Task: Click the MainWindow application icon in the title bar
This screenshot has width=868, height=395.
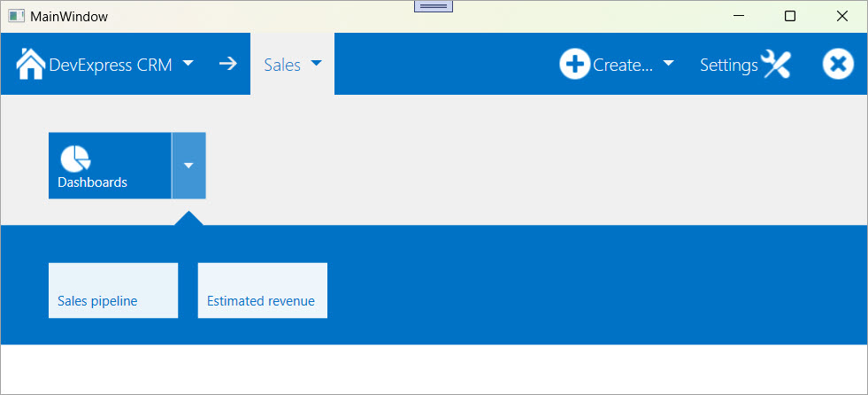Action: 17,16
